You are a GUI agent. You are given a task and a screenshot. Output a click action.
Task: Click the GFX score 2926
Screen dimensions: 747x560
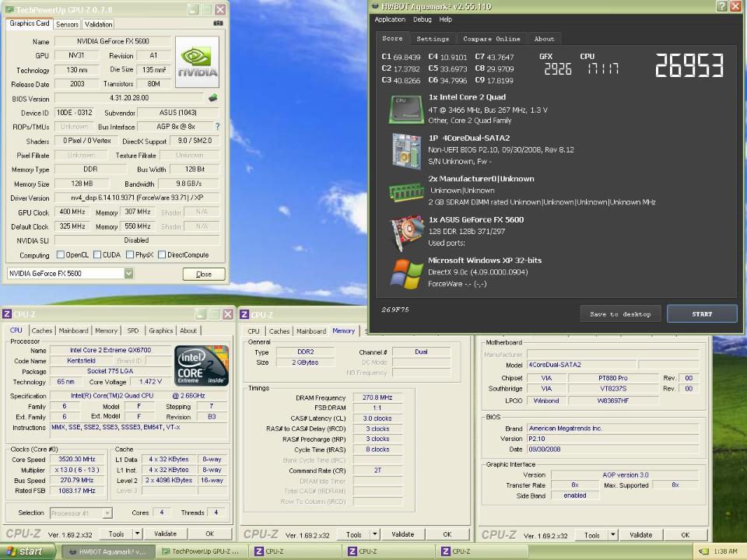(x=557, y=69)
